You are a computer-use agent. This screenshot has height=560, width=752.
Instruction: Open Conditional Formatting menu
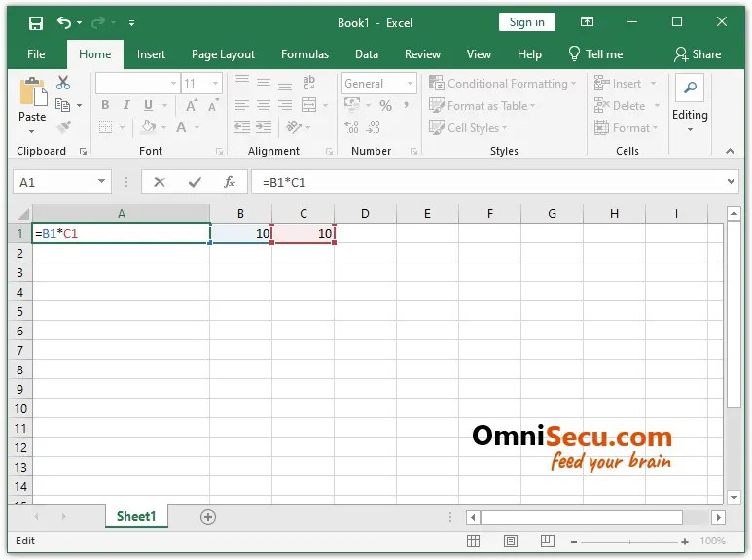[502, 84]
